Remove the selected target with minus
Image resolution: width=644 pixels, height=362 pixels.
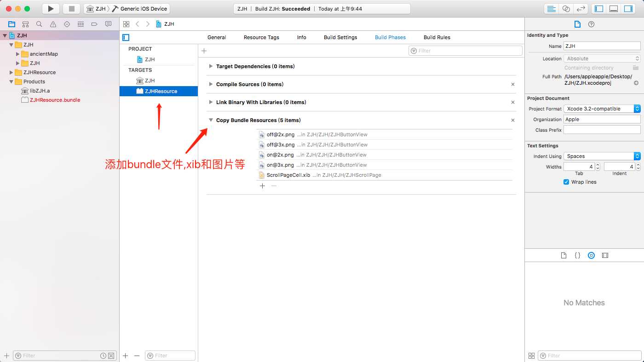point(137,356)
